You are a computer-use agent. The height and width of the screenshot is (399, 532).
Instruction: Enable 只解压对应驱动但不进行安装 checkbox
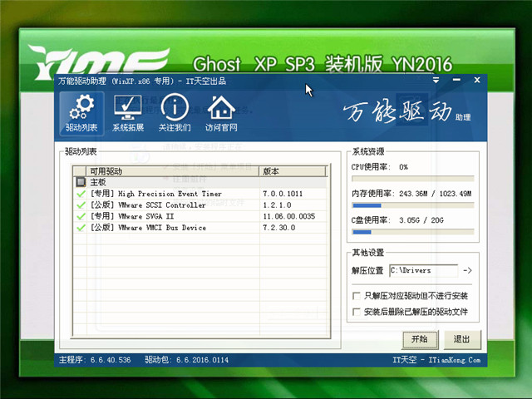[357, 296]
